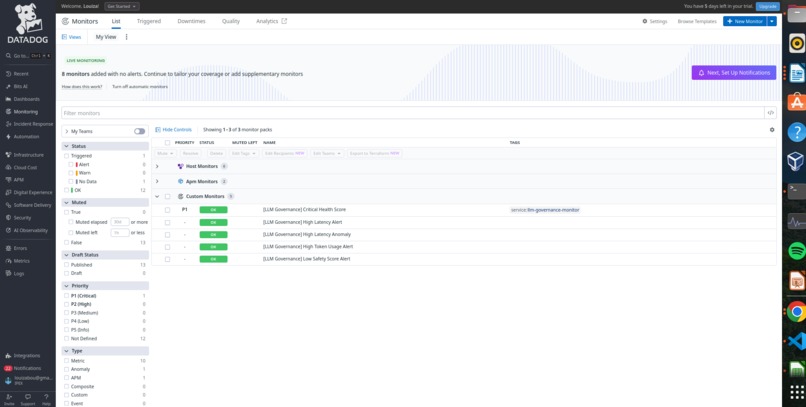Open Visual Studio Code from dock

(796, 342)
